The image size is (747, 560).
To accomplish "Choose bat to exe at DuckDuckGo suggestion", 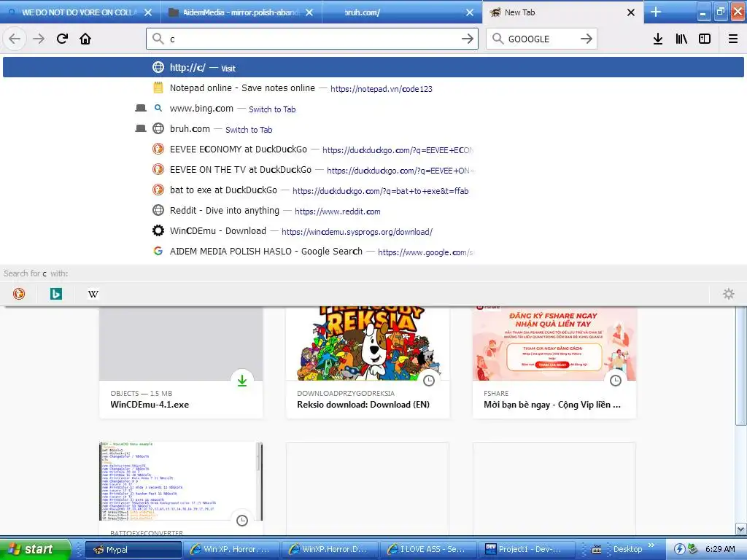I will point(373,190).
